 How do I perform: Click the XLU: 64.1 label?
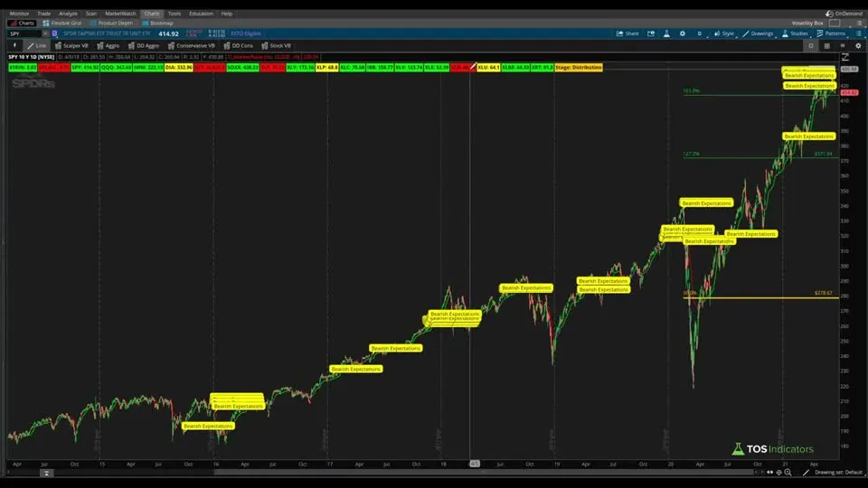click(488, 68)
